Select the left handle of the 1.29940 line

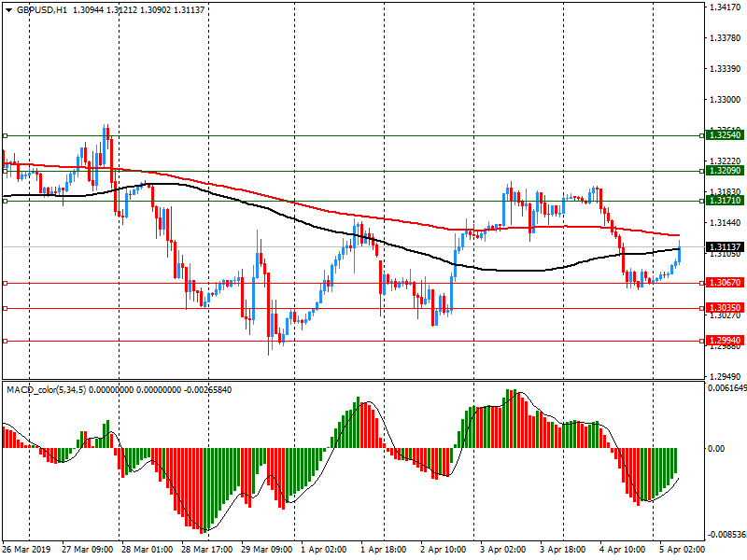tap(5, 342)
